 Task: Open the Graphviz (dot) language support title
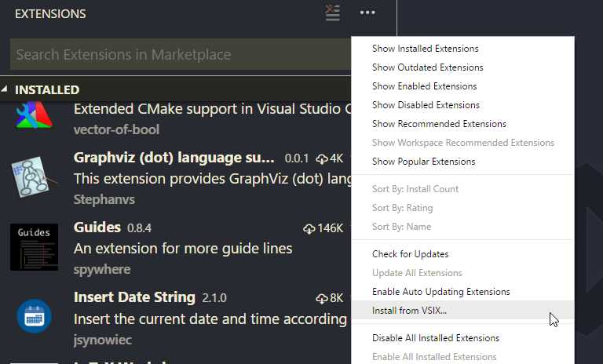(174, 158)
